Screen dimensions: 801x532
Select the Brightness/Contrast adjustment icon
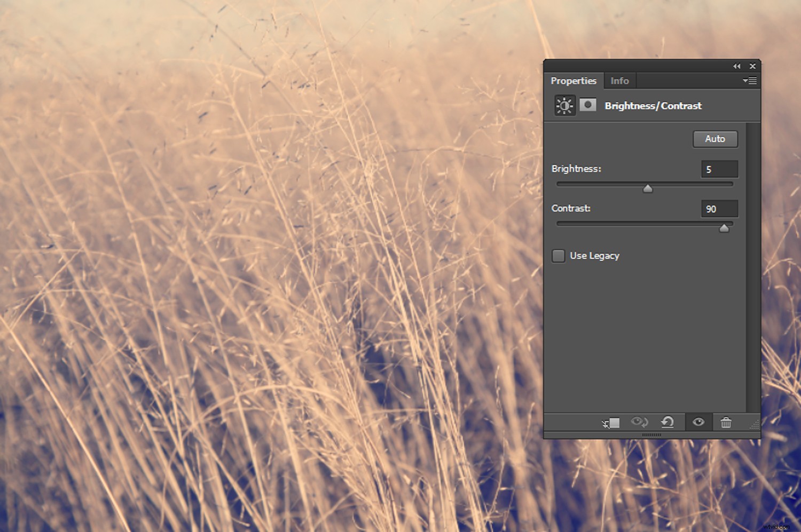tap(564, 105)
